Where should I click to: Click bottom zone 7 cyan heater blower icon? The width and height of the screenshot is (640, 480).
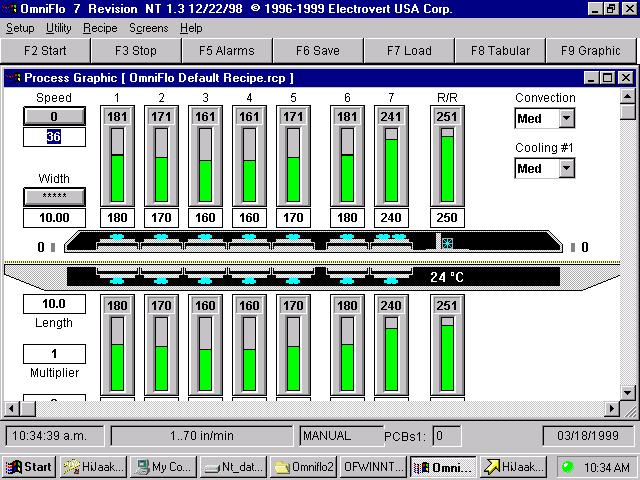[391, 281]
